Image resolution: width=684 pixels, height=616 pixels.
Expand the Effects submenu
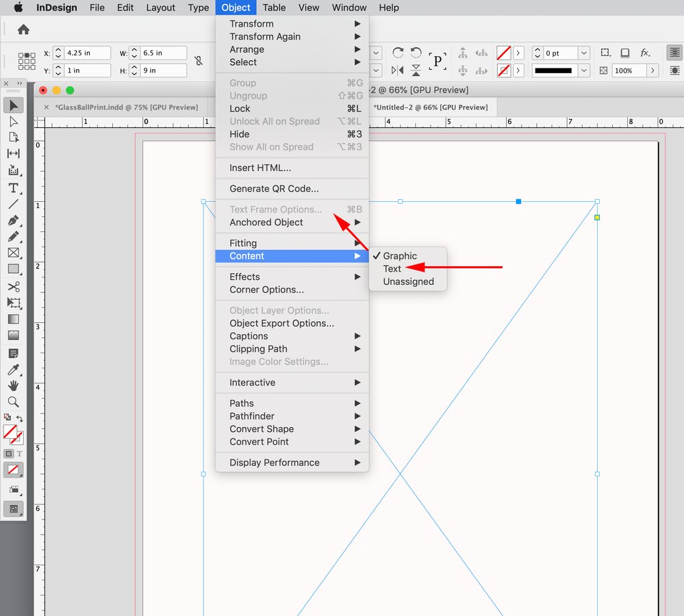click(x=292, y=277)
